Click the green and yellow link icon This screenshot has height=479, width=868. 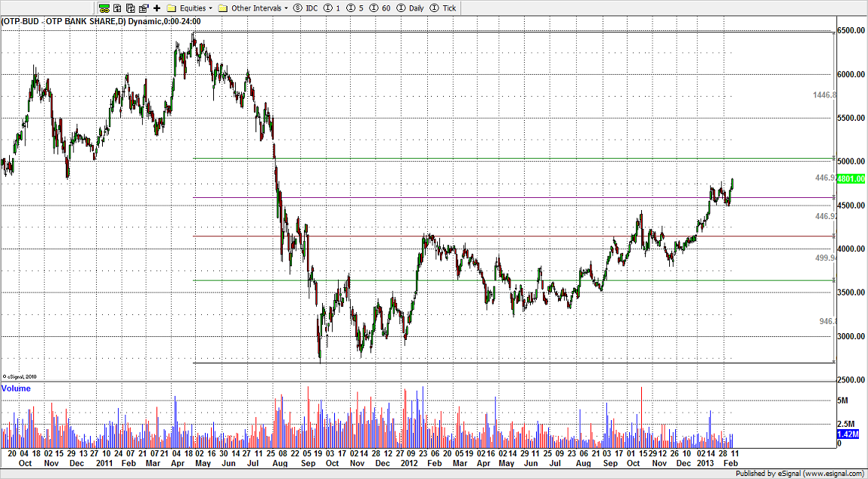coord(104,8)
